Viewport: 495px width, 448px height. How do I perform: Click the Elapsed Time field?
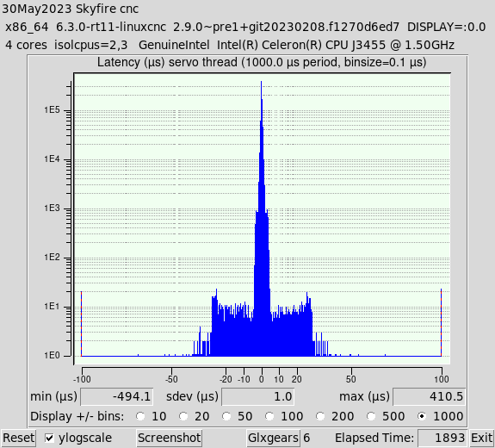[x=442, y=438]
